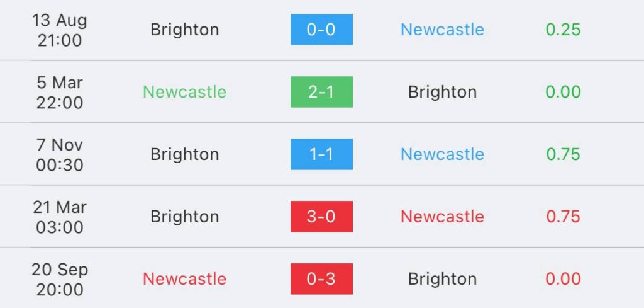Click the 0.25 handicap value
This screenshot has height=308, width=644.
click(563, 30)
